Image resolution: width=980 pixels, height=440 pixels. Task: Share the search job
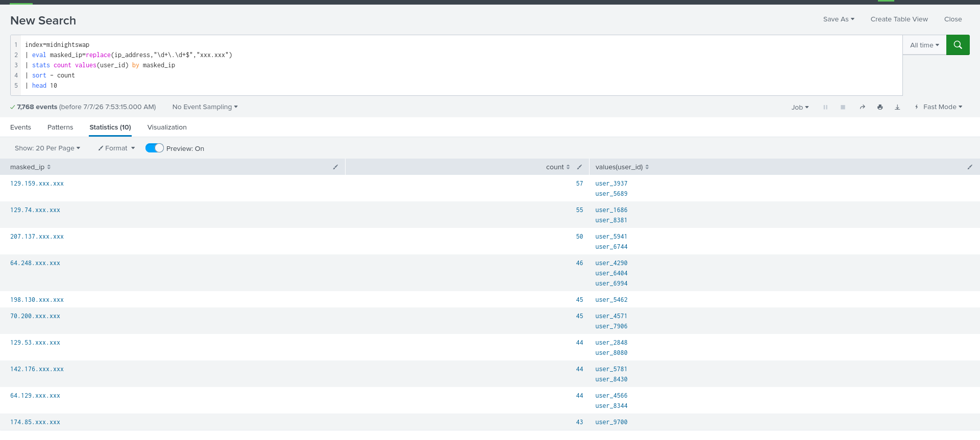pyautogui.click(x=862, y=107)
